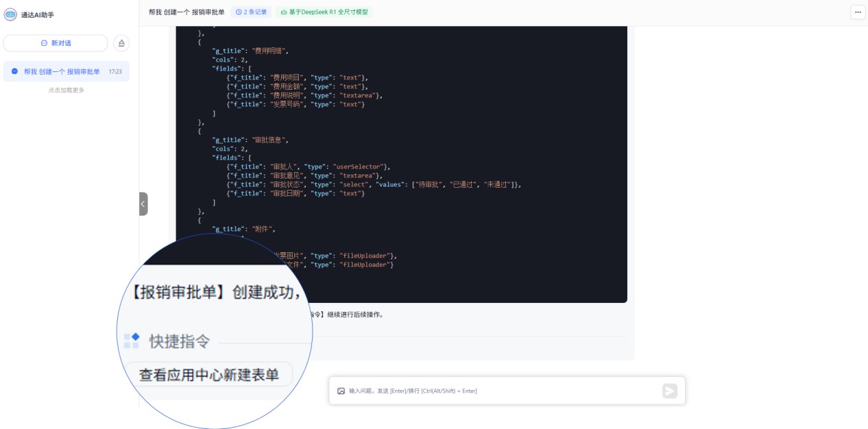868x429 pixels.
Task: Click the text 继续进行后续操作 below the code
Action: point(356,315)
